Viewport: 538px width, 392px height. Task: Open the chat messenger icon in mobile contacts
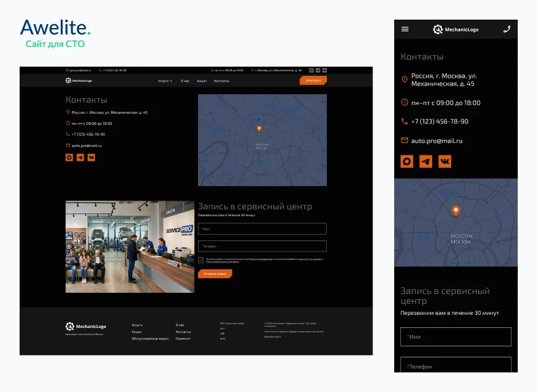tap(407, 161)
